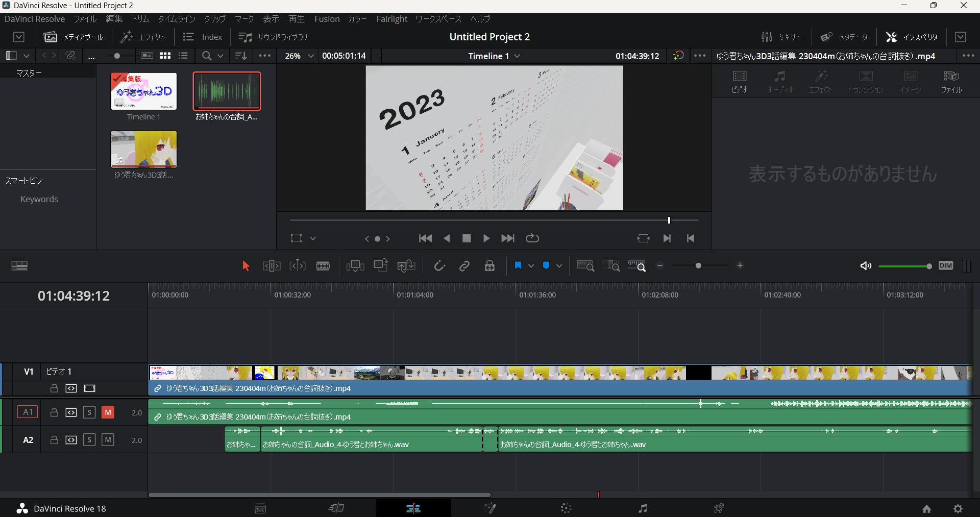Switch to inspector ファイル tab

[x=951, y=82]
